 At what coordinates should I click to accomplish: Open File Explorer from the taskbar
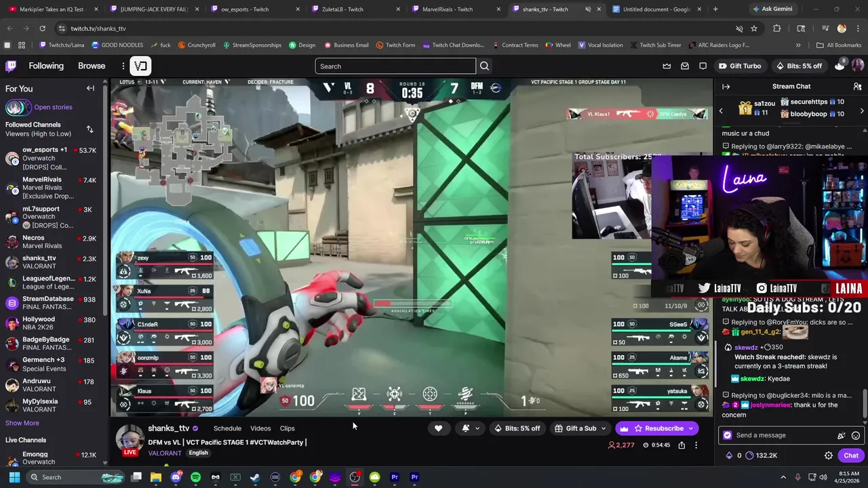pos(156,477)
